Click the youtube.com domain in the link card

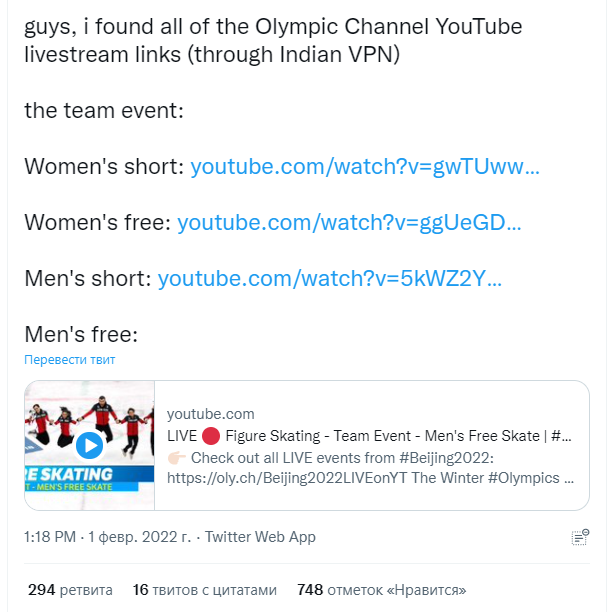210,414
